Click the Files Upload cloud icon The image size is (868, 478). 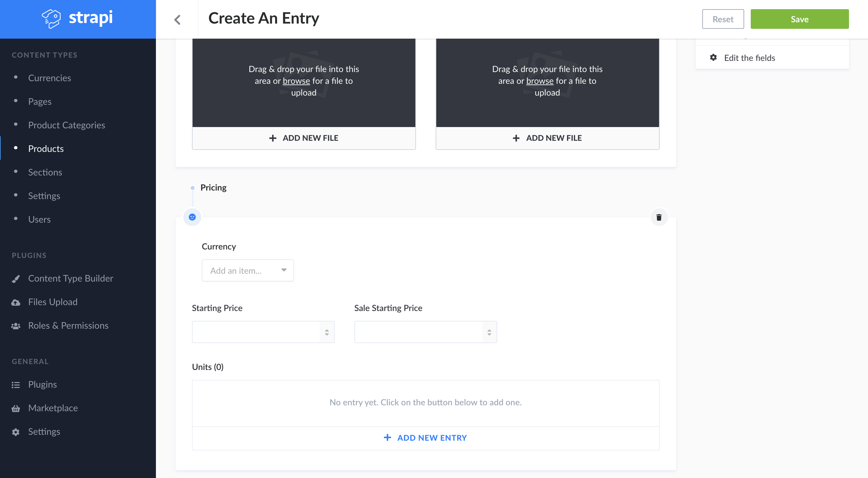(x=16, y=302)
